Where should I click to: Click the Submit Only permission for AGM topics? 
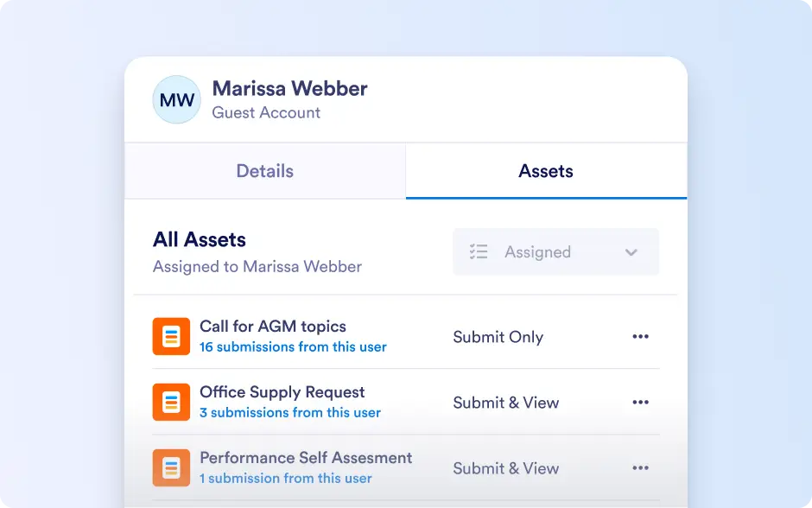pos(498,337)
